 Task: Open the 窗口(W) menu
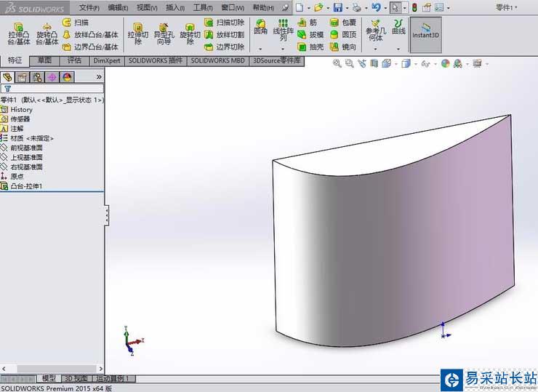pos(233,7)
